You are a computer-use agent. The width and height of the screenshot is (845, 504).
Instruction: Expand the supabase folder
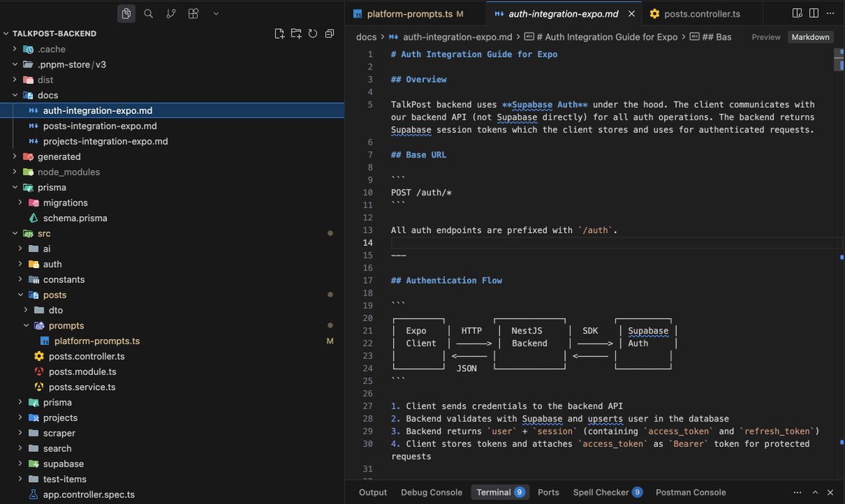coord(20,464)
